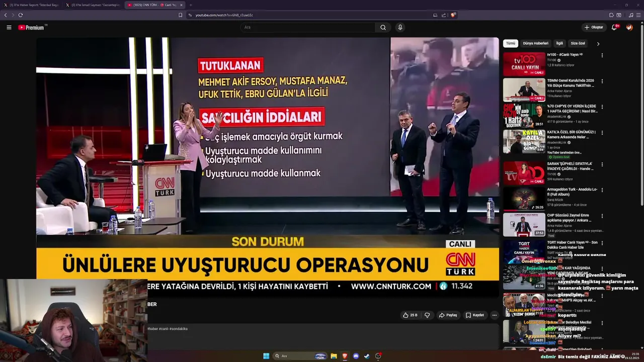Open the YouTube hamburger guide menu
The image size is (644, 362).
coord(9,28)
